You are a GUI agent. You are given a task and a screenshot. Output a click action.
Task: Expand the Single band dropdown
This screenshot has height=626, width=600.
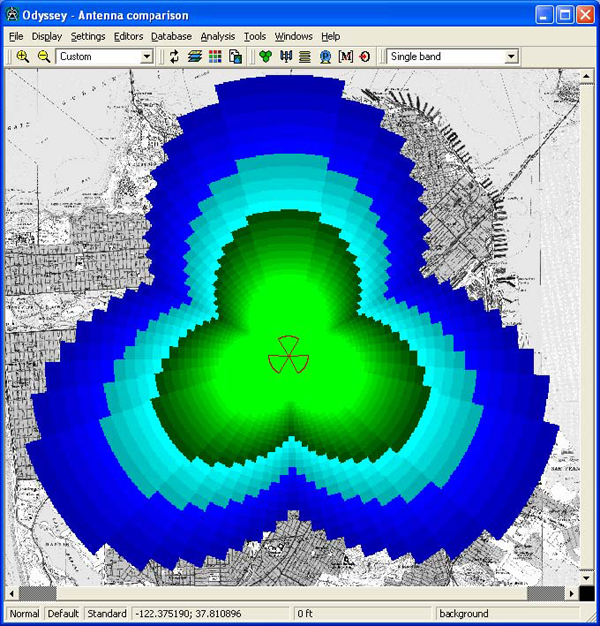click(x=511, y=57)
